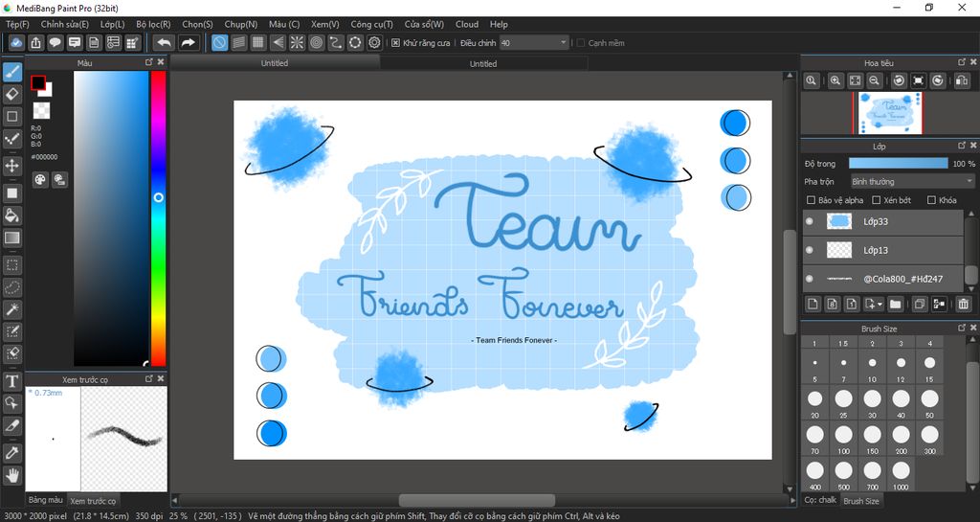This screenshot has width=980, height=522.
Task: Turn snap off with the blue circle icon
Action: (x=219, y=42)
